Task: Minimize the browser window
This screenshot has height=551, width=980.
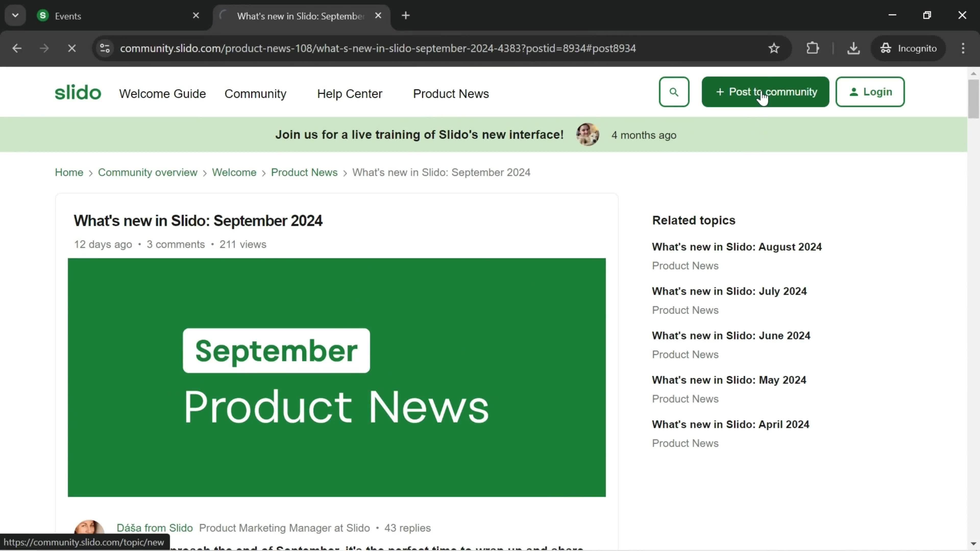Action: pyautogui.click(x=892, y=15)
